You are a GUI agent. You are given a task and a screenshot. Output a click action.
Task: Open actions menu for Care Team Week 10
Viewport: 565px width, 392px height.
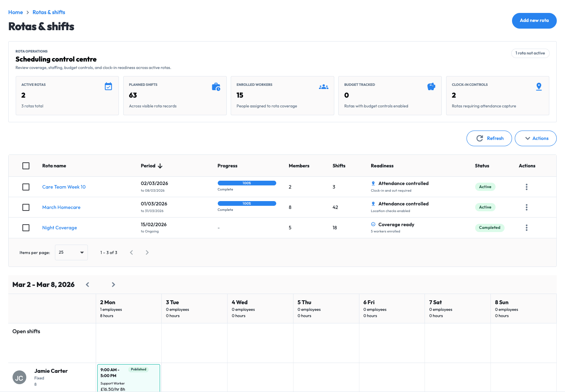527,187
